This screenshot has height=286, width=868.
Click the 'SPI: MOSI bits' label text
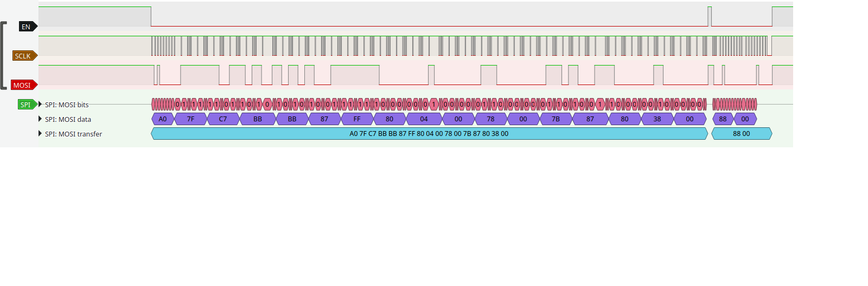(x=67, y=105)
